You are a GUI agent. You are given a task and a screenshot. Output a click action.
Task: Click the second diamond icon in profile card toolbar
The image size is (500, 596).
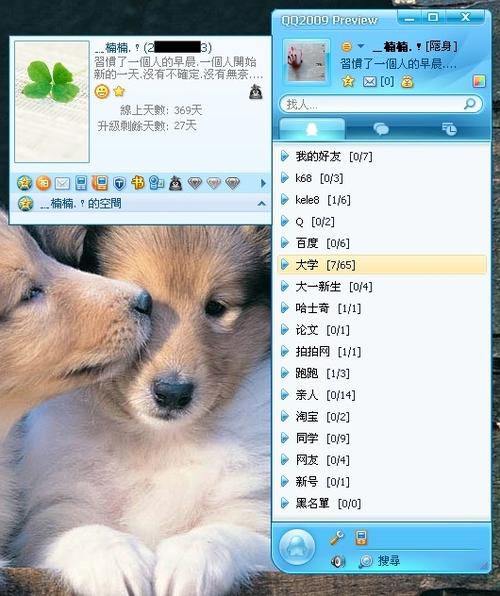coord(214,183)
